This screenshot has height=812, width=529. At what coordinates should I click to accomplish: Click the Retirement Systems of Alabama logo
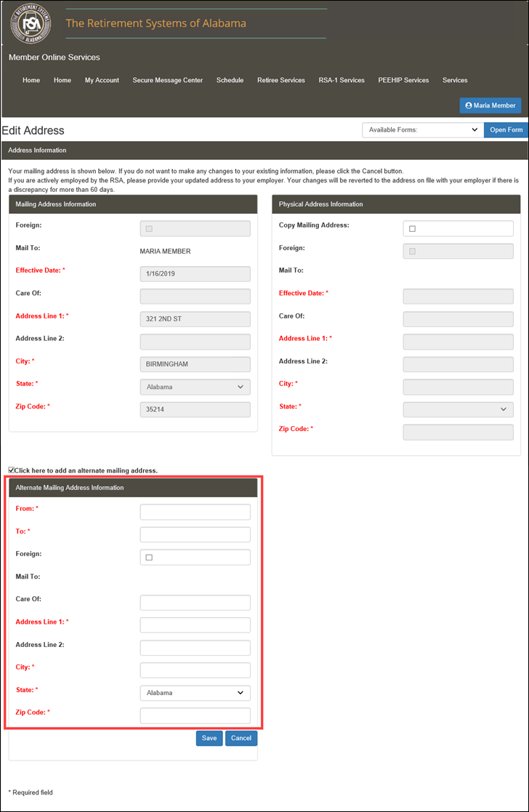point(31,23)
